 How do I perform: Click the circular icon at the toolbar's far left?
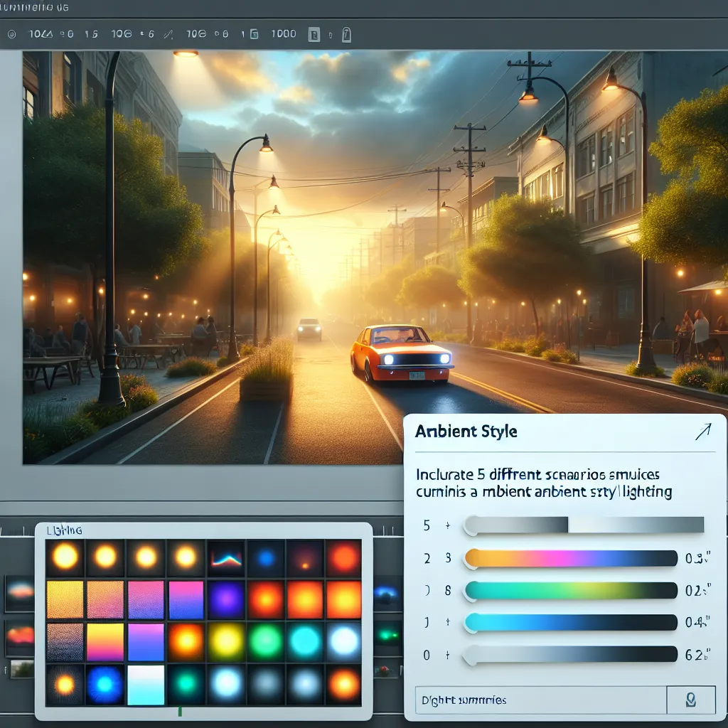click(x=11, y=33)
